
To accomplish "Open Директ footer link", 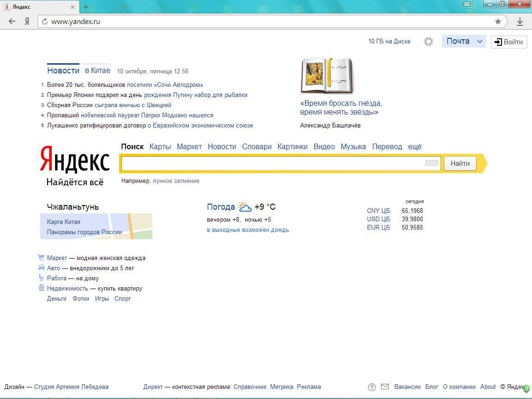I will 153,387.
